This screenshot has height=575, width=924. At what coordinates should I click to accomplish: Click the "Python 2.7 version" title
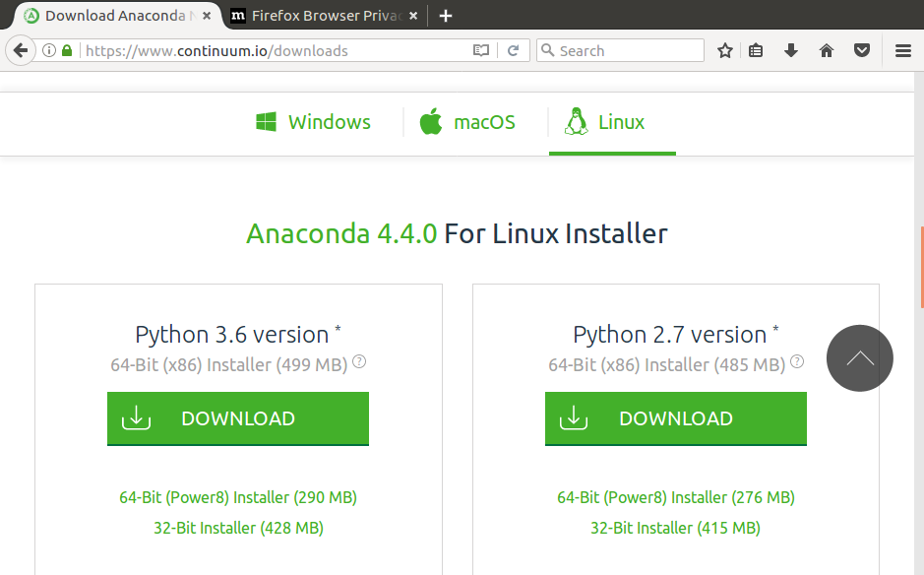point(670,335)
